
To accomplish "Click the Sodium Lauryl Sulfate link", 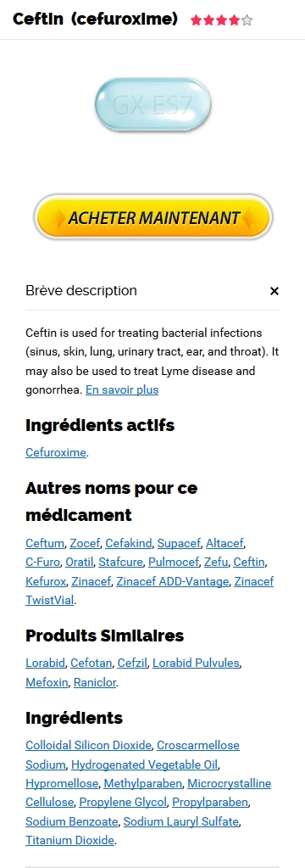I will 180,821.
